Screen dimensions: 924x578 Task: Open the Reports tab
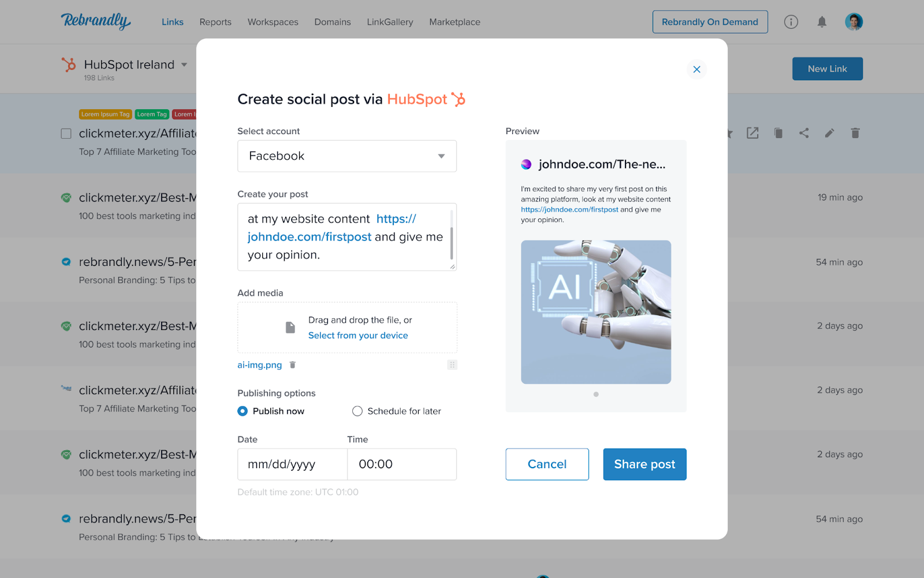pos(215,22)
